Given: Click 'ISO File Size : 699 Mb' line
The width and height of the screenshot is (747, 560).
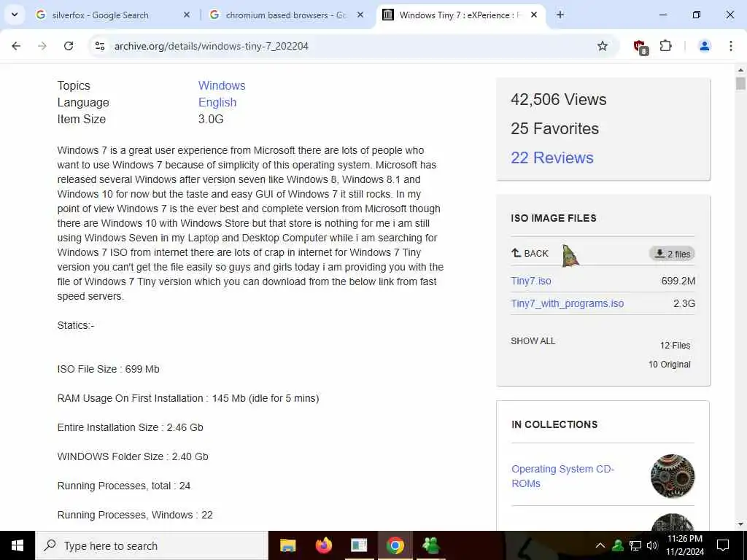Looking at the screenshot, I should pos(108,369).
